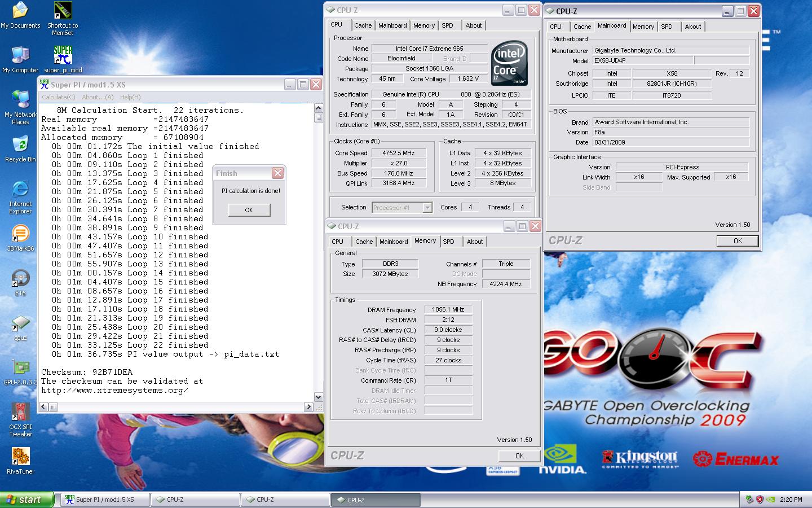Select About tab in CPU-Z Mainboard window
This screenshot has width=812, height=508.
coord(693,27)
